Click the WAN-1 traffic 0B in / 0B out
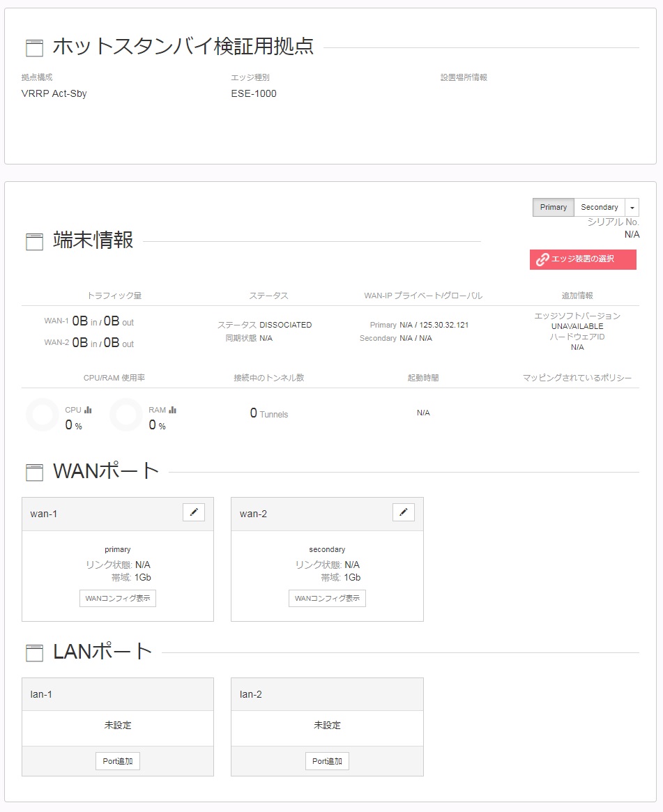The image size is (663, 812). [x=102, y=321]
